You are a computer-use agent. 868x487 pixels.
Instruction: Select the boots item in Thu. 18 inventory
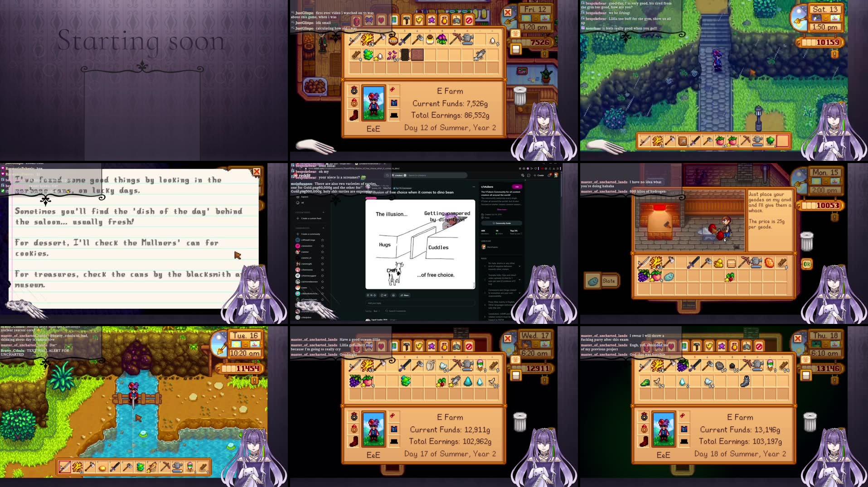click(745, 382)
